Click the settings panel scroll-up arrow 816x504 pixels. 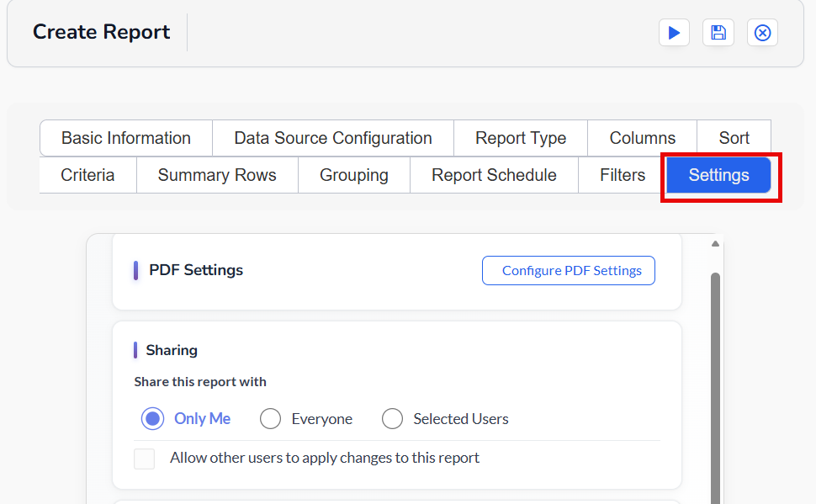coord(715,244)
